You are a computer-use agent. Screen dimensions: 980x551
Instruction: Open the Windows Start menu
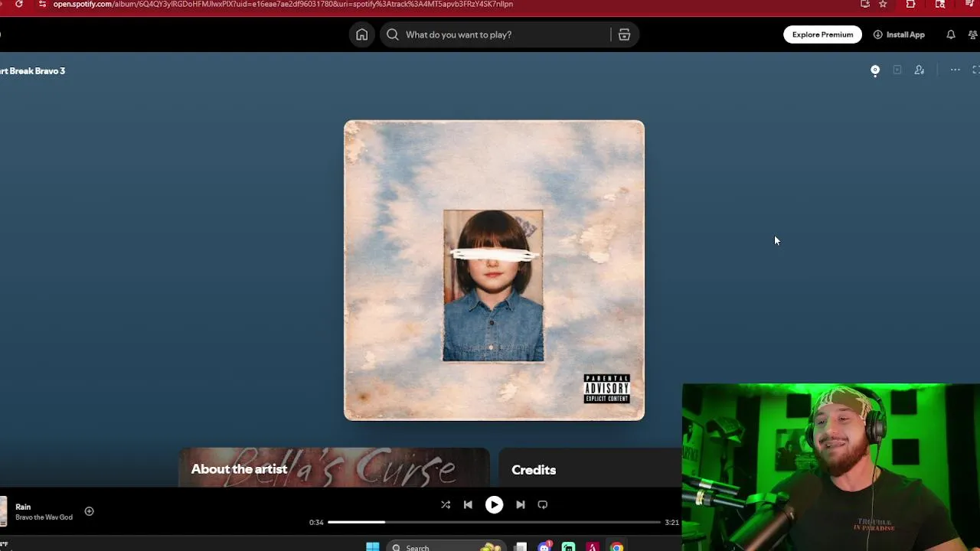(x=373, y=546)
